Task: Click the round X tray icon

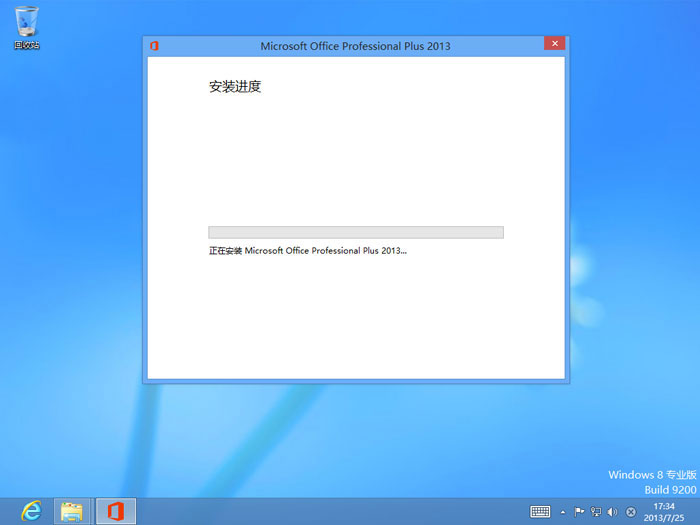Action: pos(631,512)
